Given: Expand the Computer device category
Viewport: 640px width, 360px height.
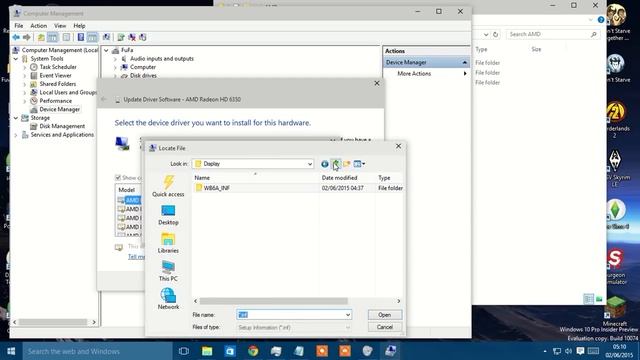Looking at the screenshot, I should coord(115,67).
